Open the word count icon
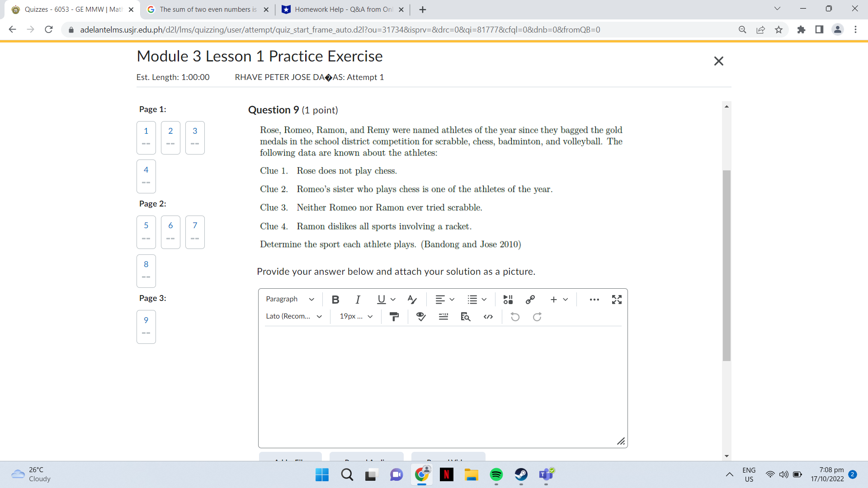 tap(443, 317)
